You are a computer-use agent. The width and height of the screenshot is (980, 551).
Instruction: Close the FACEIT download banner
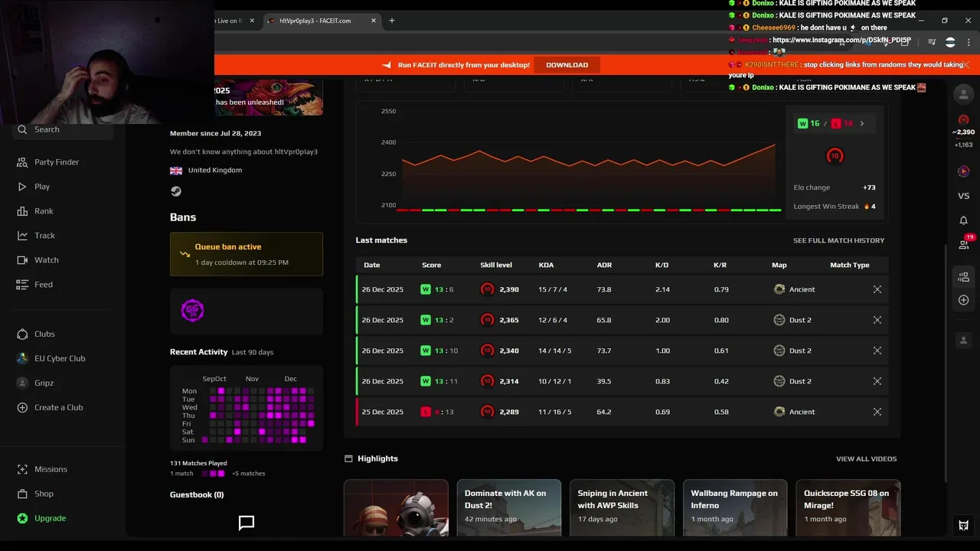966,65
